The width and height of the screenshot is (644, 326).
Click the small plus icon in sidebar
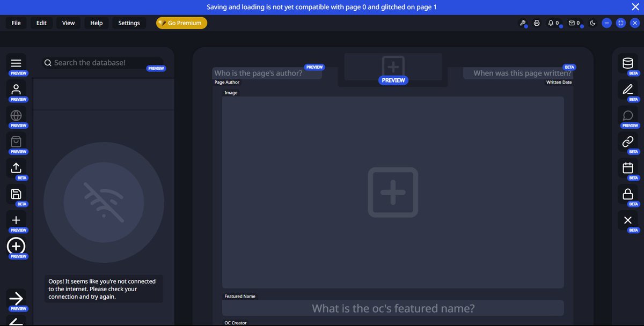pos(16,220)
